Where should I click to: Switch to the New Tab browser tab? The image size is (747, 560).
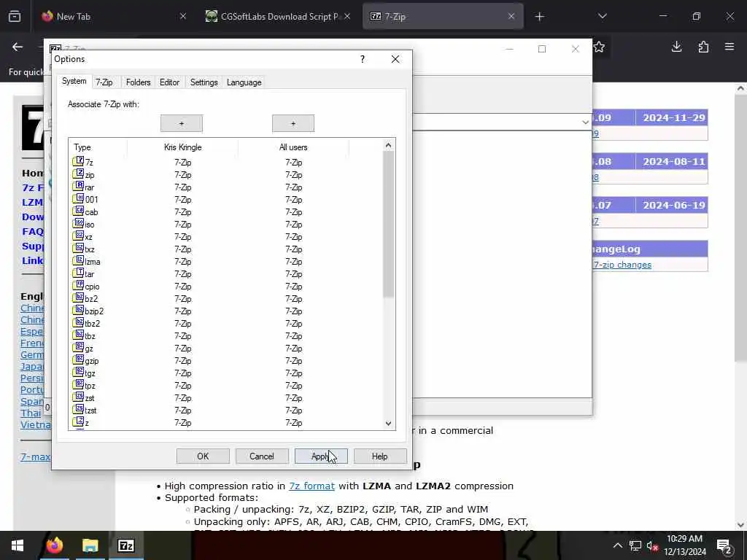click(x=115, y=16)
